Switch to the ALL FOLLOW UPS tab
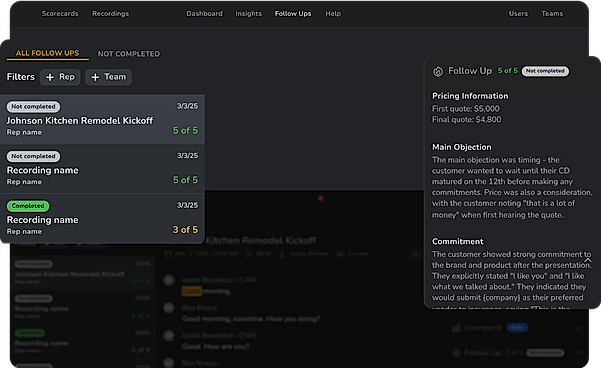 [48, 53]
